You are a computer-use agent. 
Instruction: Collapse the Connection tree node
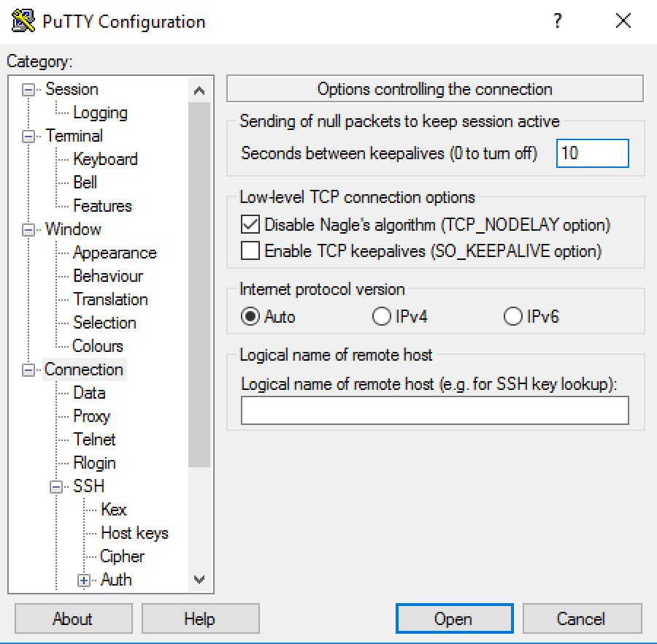pyautogui.click(x=28, y=370)
